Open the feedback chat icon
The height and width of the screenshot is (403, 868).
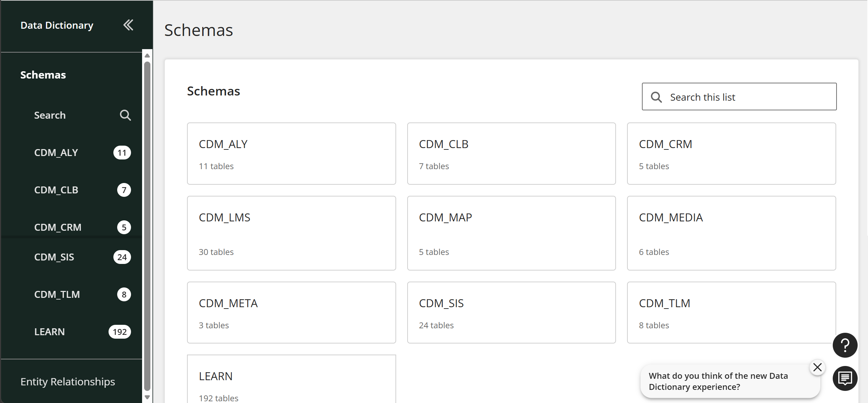pos(845,378)
